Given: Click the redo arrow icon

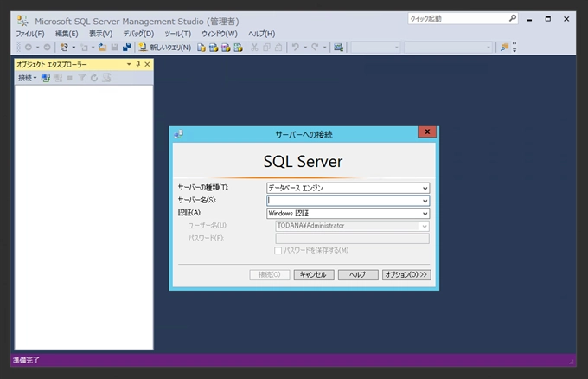Looking at the screenshot, I should coord(315,48).
